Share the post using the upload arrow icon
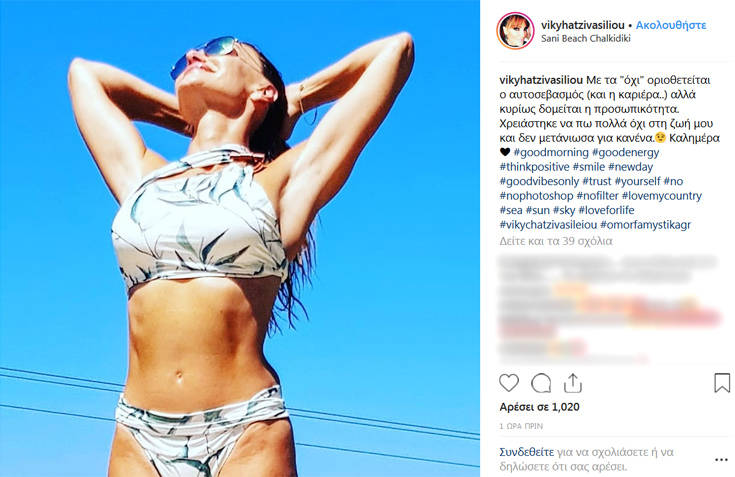This screenshot has height=477, width=735. click(x=572, y=383)
